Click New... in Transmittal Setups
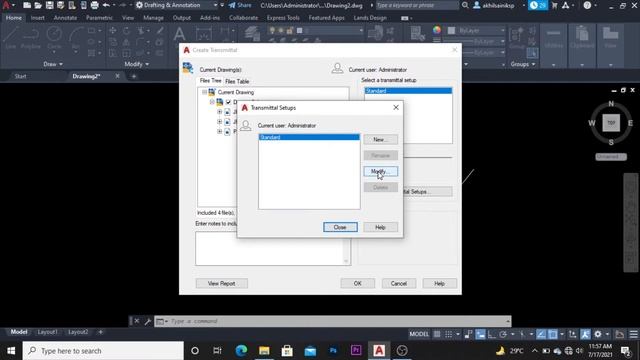 (x=380, y=140)
